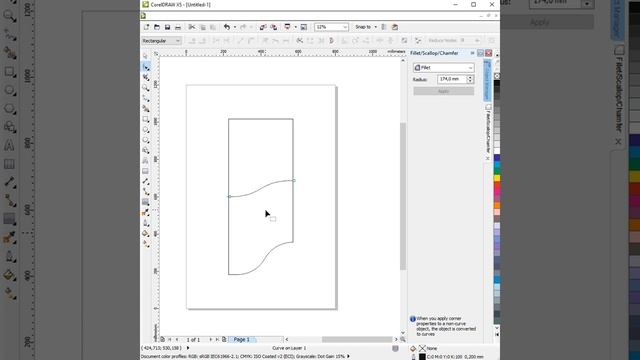The image size is (640, 360).
Task: Open the application launcher dropdown arrow
Action: (x=295, y=27)
